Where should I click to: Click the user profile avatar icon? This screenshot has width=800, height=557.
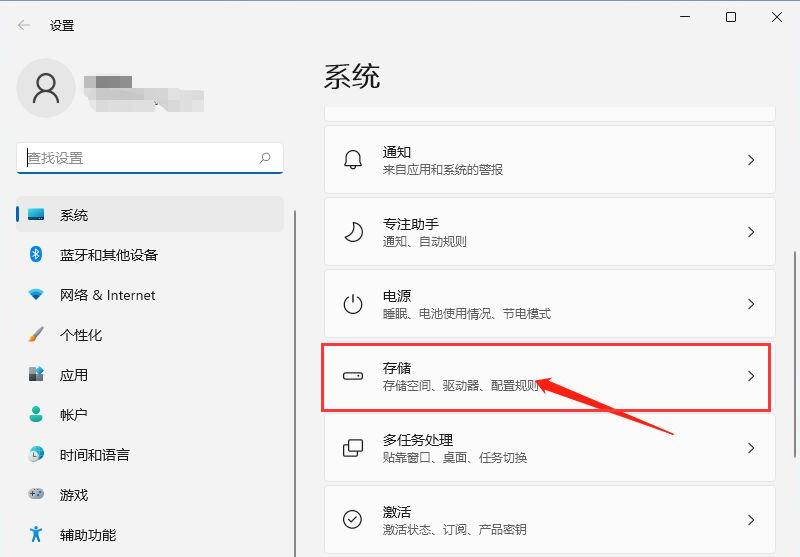46,88
